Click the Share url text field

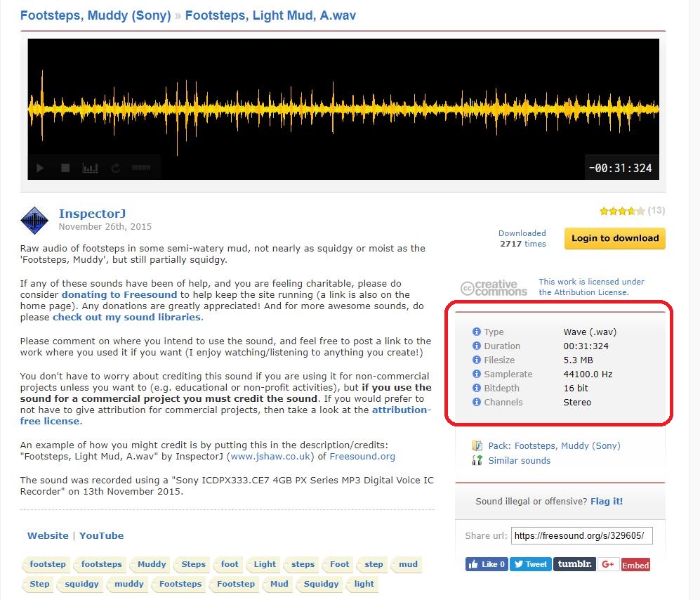point(581,536)
